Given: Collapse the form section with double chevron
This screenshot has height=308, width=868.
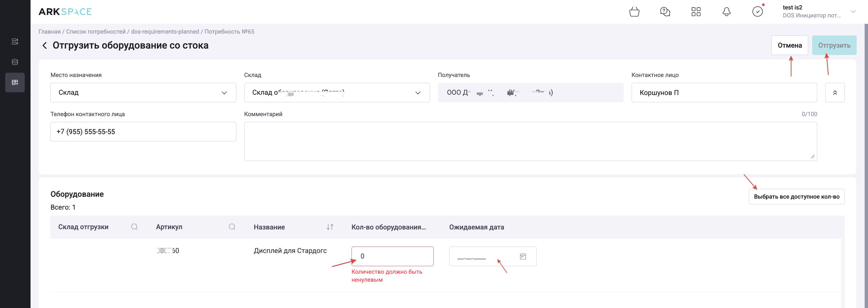Looking at the screenshot, I should pyautogui.click(x=835, y=93).
